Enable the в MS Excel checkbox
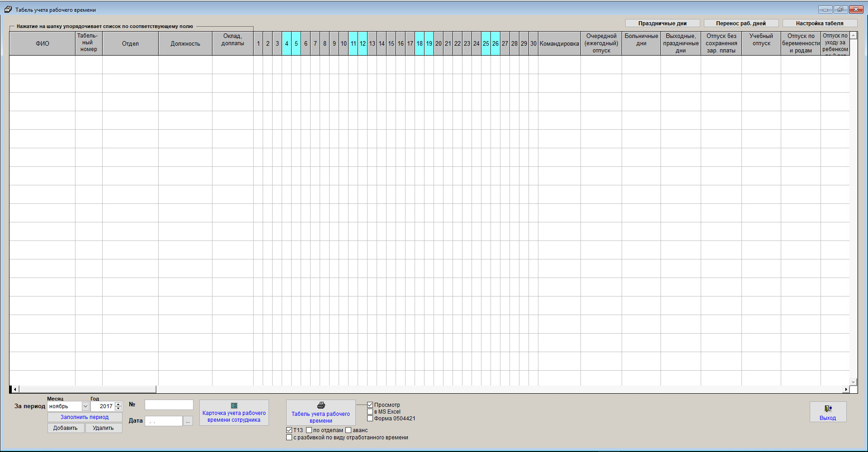This screenshot has width=868, height=452. (370, 412)
